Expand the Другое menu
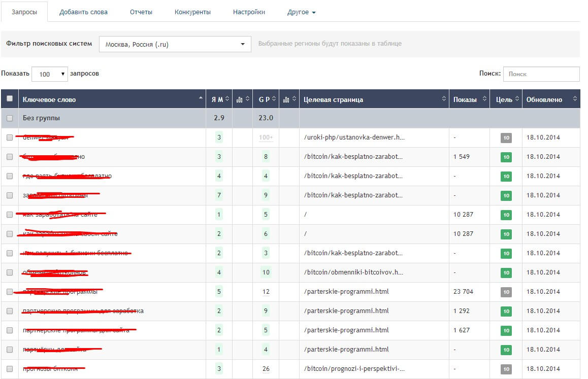This screenshot has height=379, width=588. pyautogui.click(x=301, y=12)
